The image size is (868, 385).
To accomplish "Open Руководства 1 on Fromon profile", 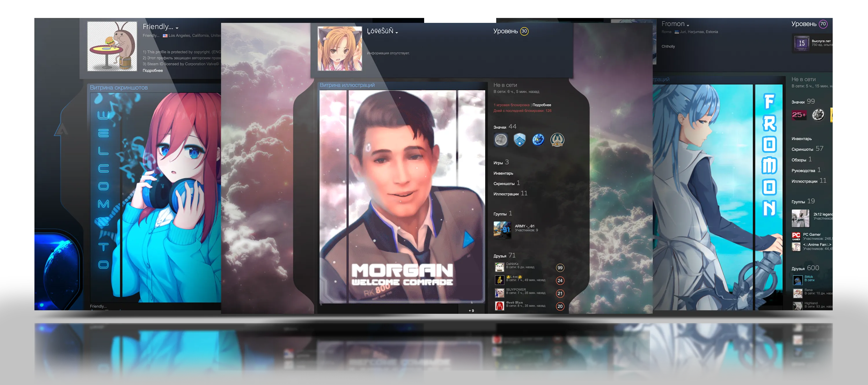I will coord(806,170).
